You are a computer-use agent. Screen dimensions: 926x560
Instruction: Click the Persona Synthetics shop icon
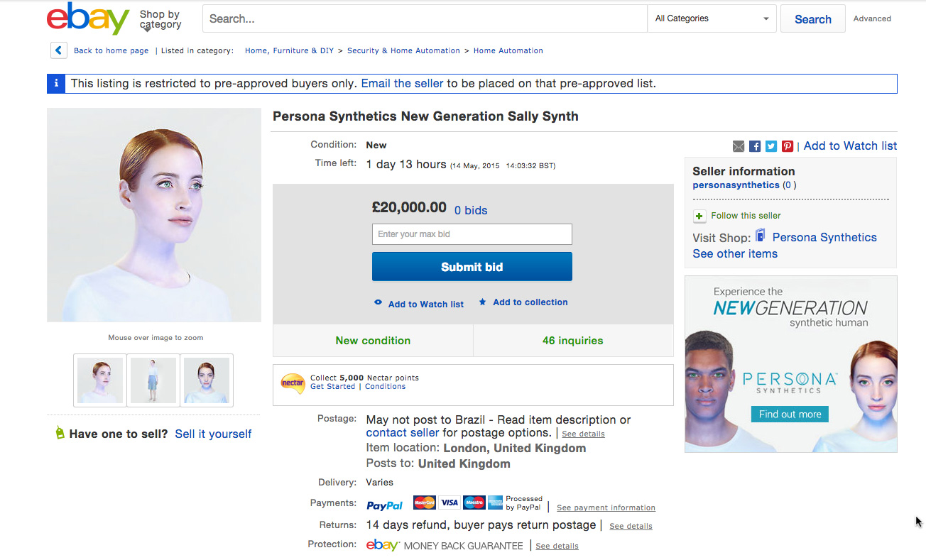(x=761, y=236)
